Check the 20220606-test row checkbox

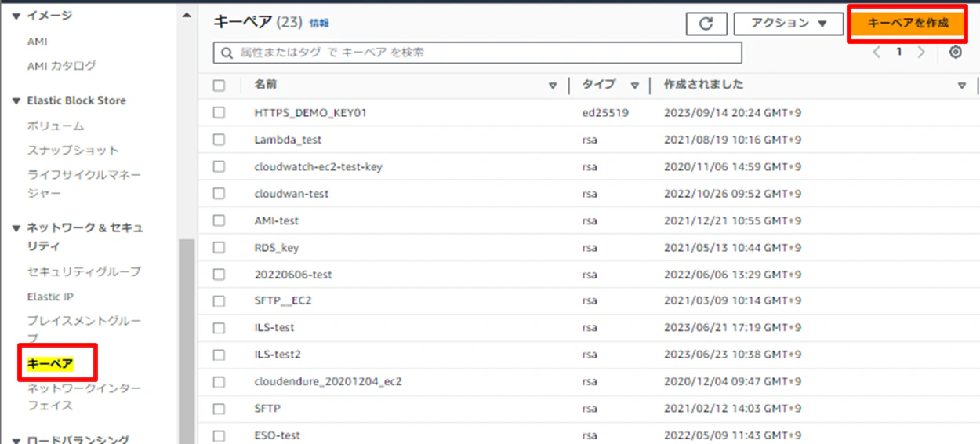[x=219, y=274]
